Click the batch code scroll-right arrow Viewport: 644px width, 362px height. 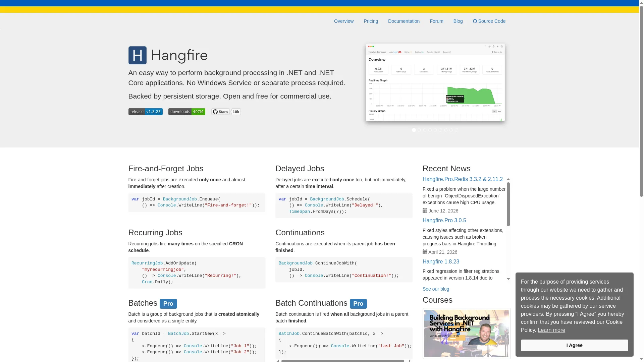(x=410, y=361)
